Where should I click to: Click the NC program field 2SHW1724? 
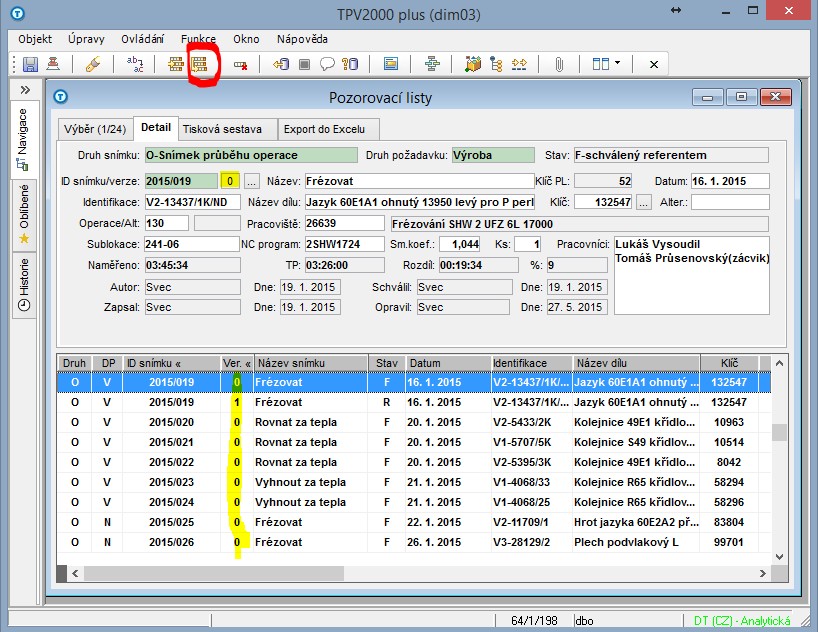[344, 244]
